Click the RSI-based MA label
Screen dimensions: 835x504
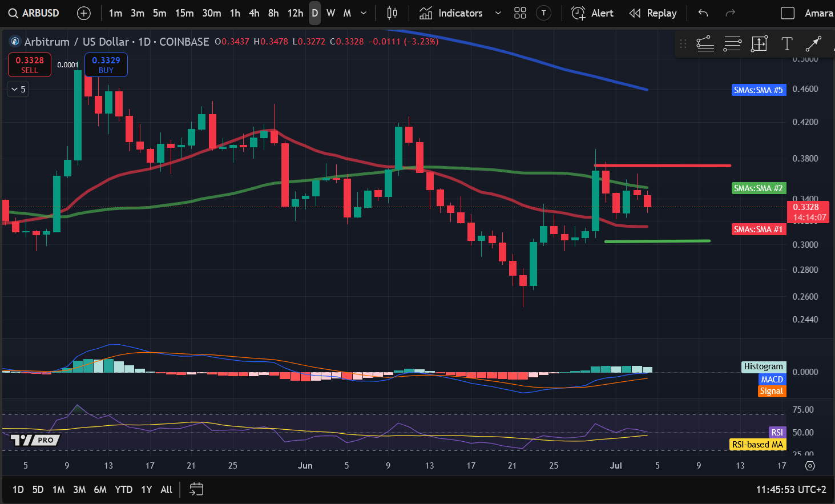tap(757, 444)
